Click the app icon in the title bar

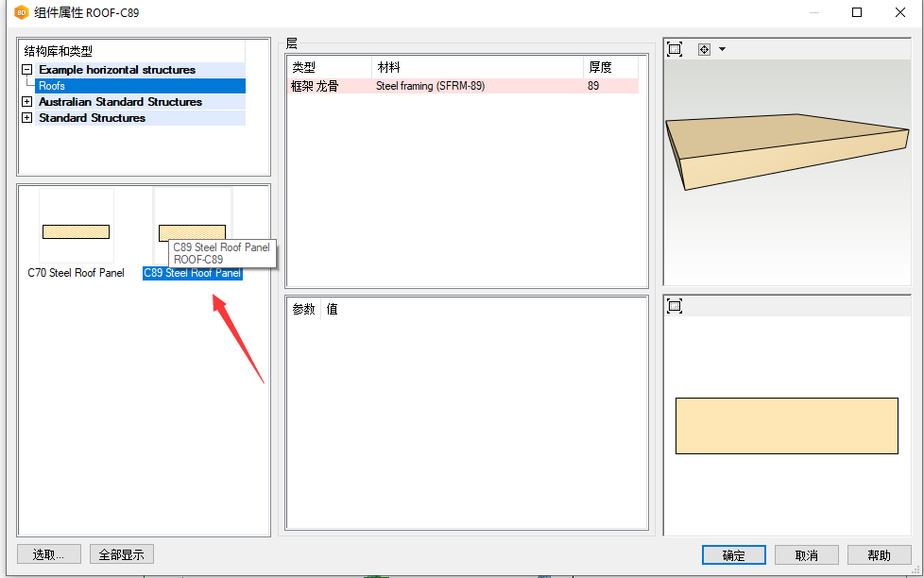coord(21,12)
